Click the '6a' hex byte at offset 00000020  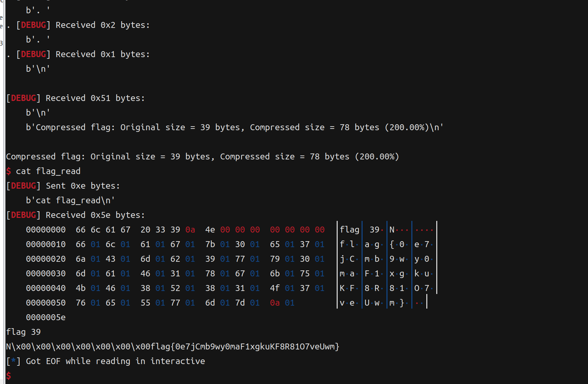click(x=81, y=259)
